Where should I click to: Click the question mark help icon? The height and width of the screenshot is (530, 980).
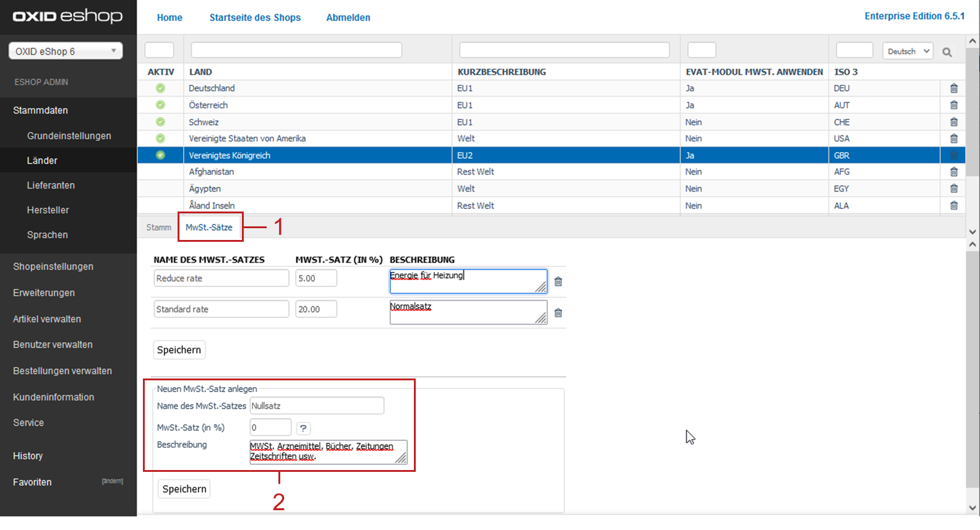303,428
